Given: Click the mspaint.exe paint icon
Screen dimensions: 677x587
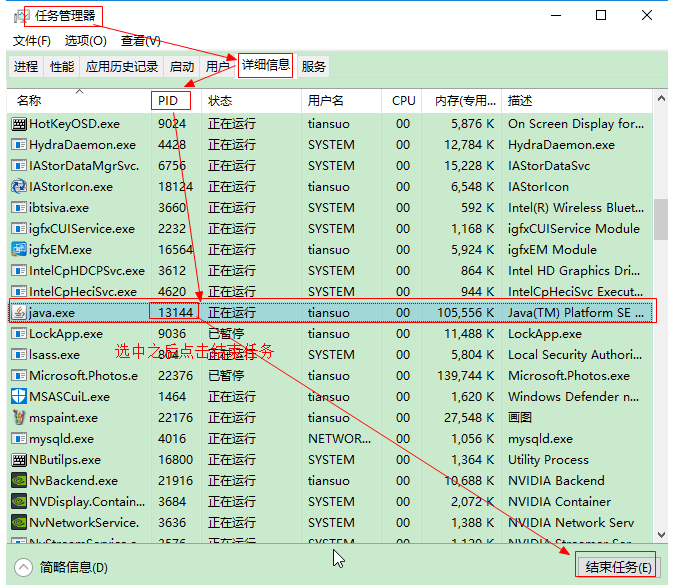Looking at the screenshot, I should 19,418.
